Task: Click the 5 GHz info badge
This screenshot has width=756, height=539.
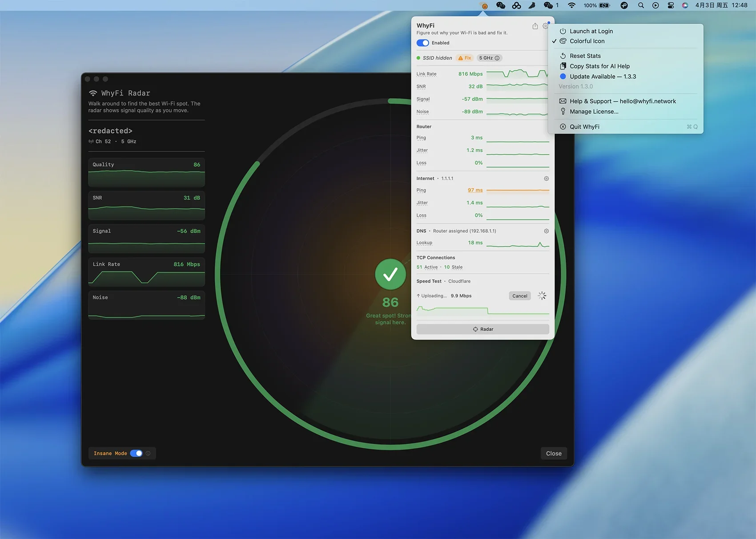Action: 489,58
